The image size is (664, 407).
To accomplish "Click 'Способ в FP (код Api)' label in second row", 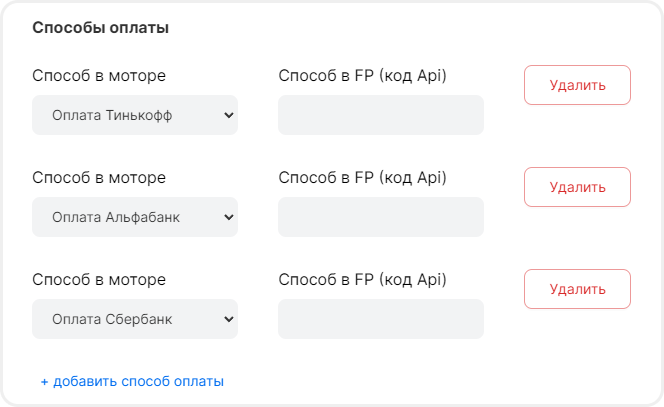I will tap(362, 177).
